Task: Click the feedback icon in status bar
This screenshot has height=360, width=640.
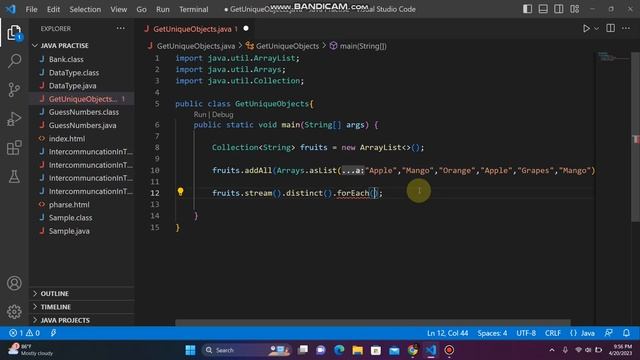Action: [609, 333]
